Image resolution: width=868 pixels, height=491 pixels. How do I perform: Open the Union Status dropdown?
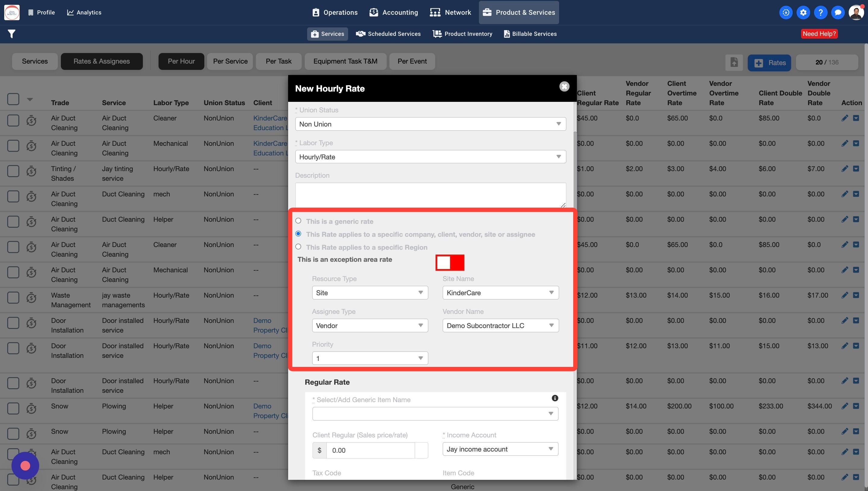click(430, 124)
